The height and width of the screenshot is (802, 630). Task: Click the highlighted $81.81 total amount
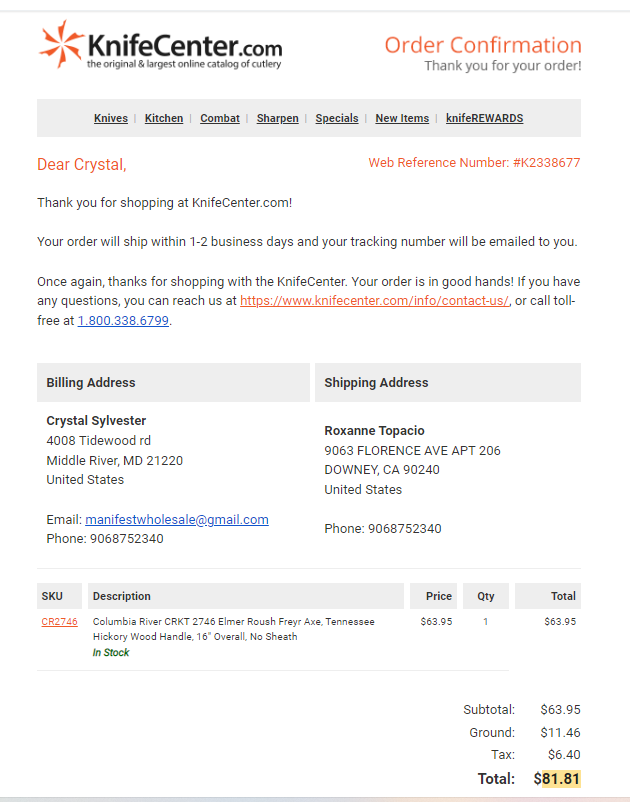557,778
